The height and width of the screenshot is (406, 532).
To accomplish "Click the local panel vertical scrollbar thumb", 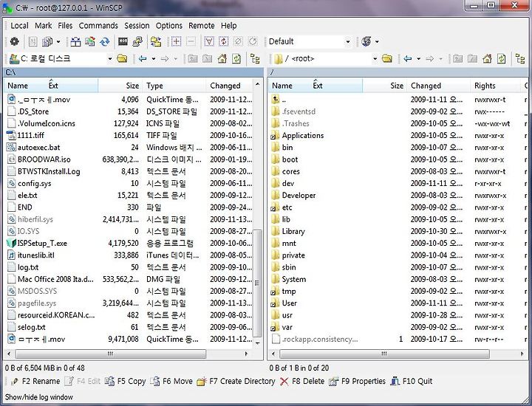I will coord(258,283).
